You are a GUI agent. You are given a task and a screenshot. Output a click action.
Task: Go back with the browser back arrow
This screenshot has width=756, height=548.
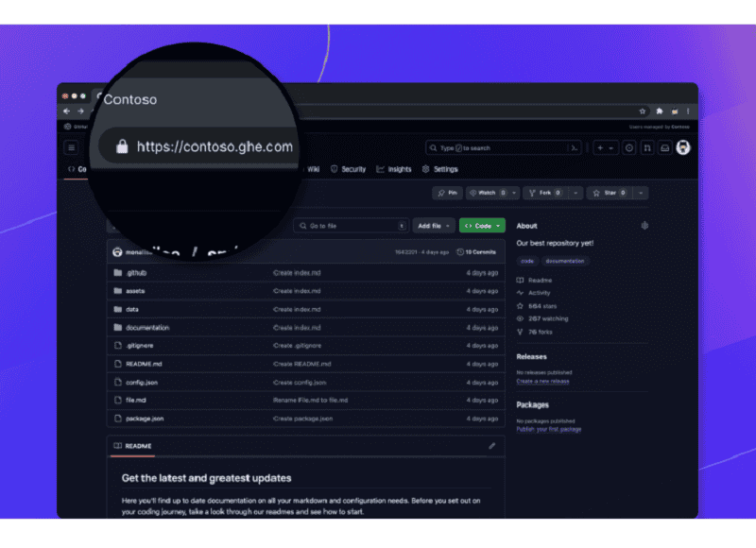(x=66, y=111)
